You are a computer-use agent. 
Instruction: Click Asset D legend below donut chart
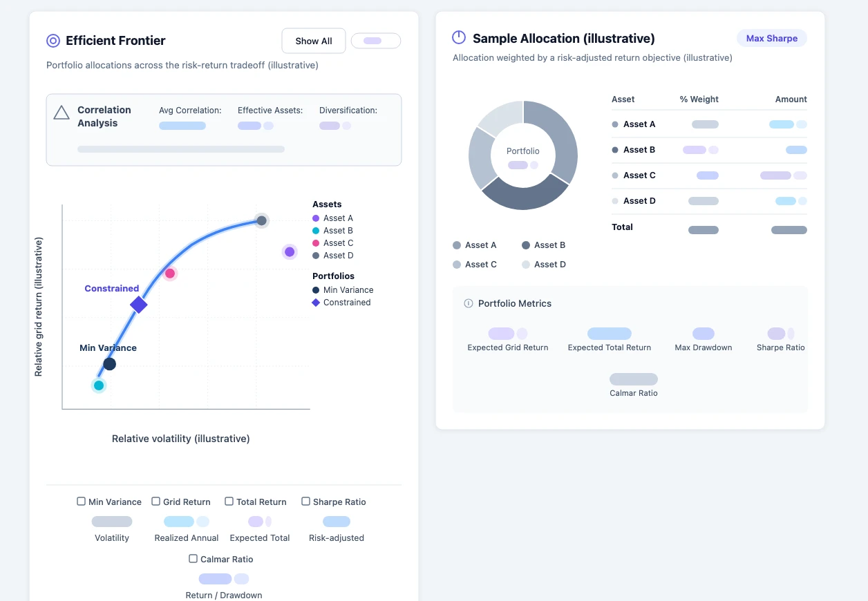coord(544,265)
